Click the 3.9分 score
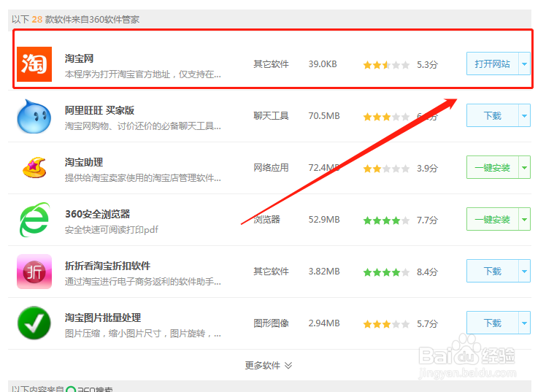The image size is (546, 392). [x=427, y=168]
